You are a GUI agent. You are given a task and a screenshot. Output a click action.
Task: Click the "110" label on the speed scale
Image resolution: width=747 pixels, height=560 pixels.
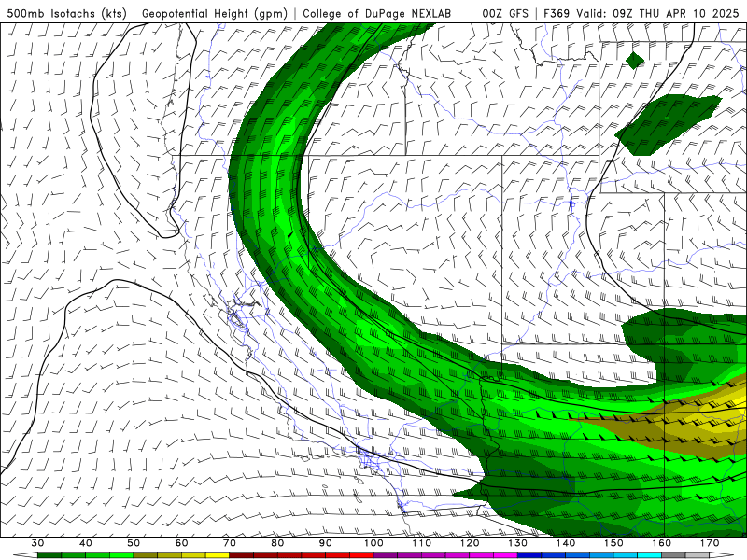point(422,543)
